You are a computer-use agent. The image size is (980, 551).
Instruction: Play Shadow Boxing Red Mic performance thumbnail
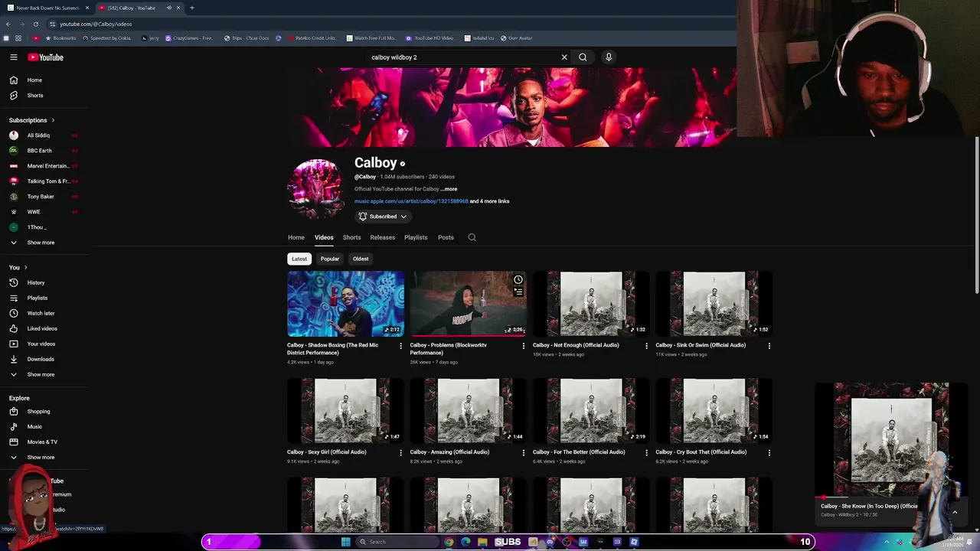pos(345,304)
